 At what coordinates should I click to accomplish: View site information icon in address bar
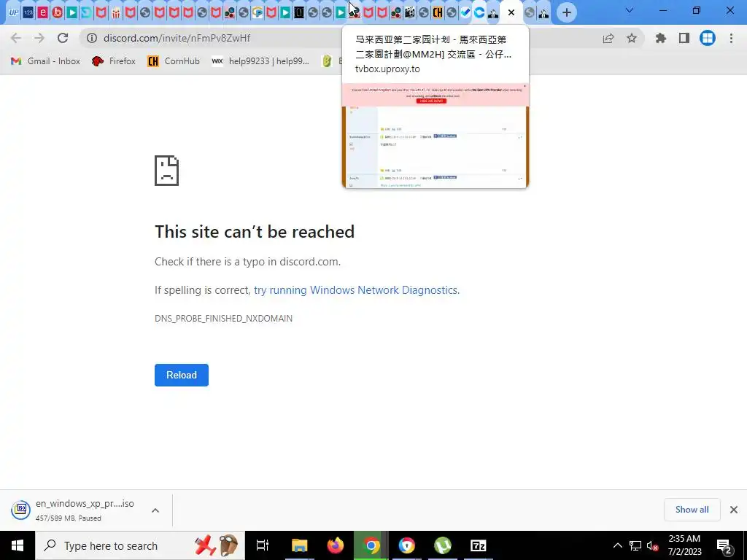(91, 38)
